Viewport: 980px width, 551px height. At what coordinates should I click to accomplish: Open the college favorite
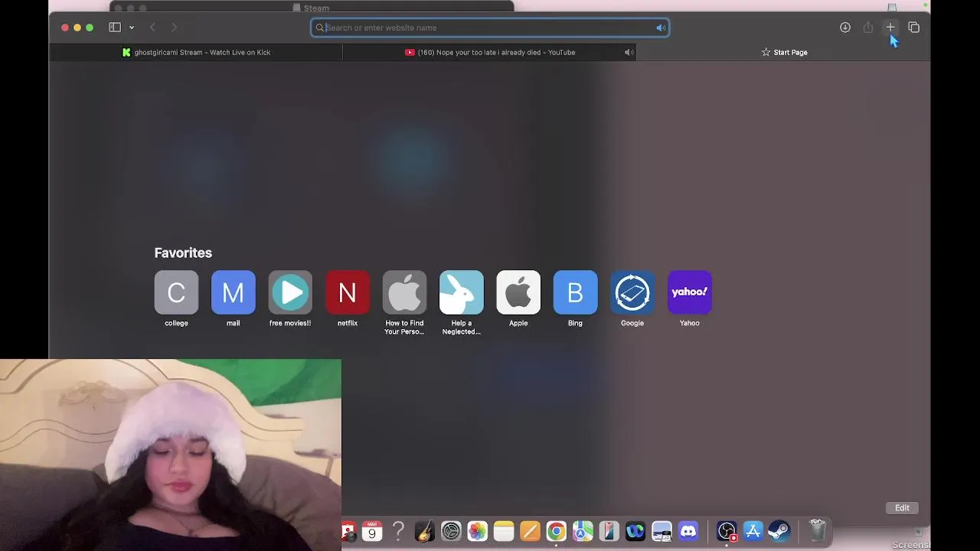point(176,298)
